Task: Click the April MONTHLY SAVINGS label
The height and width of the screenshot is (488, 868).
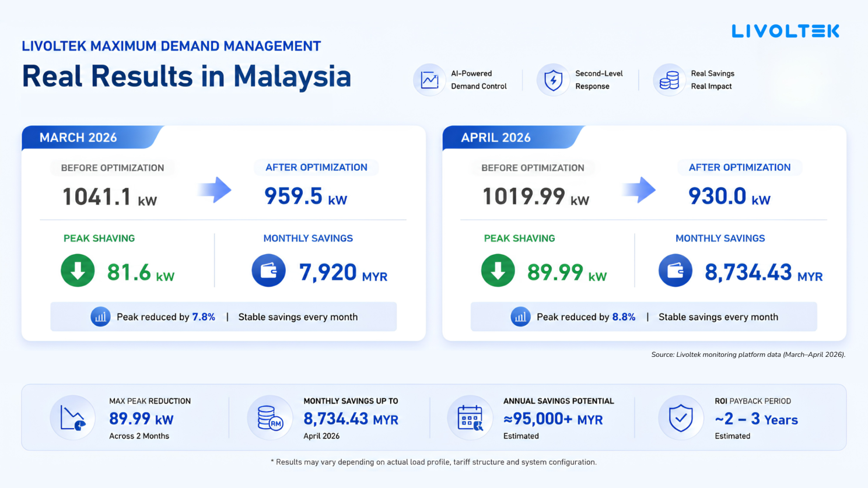Action: pos(720,238)
